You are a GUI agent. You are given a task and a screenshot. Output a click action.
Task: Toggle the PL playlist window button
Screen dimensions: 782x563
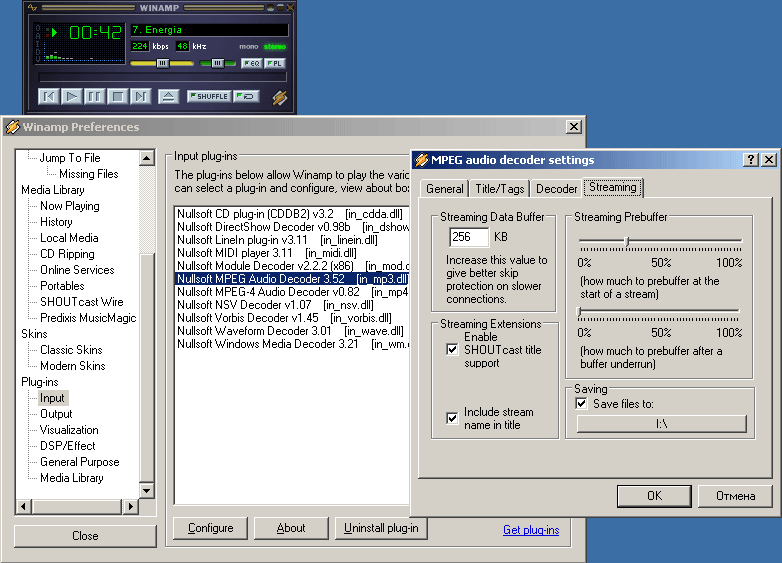tap(275, 63)
